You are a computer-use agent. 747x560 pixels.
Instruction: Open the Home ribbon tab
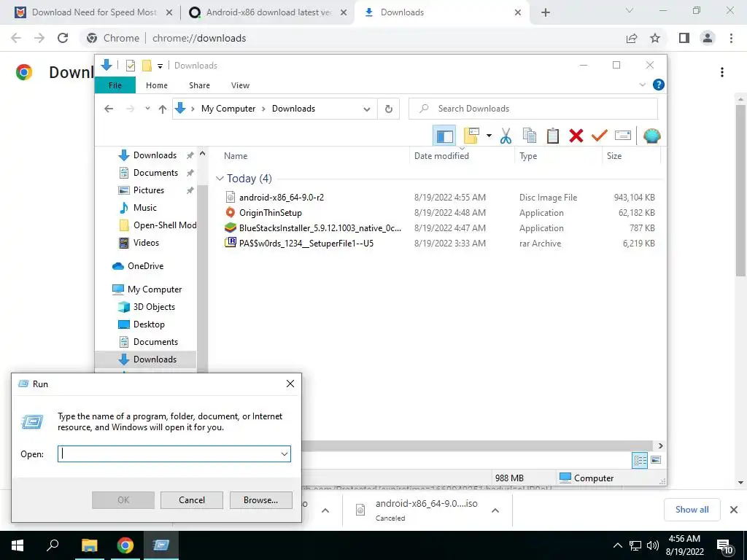(157, 85)
